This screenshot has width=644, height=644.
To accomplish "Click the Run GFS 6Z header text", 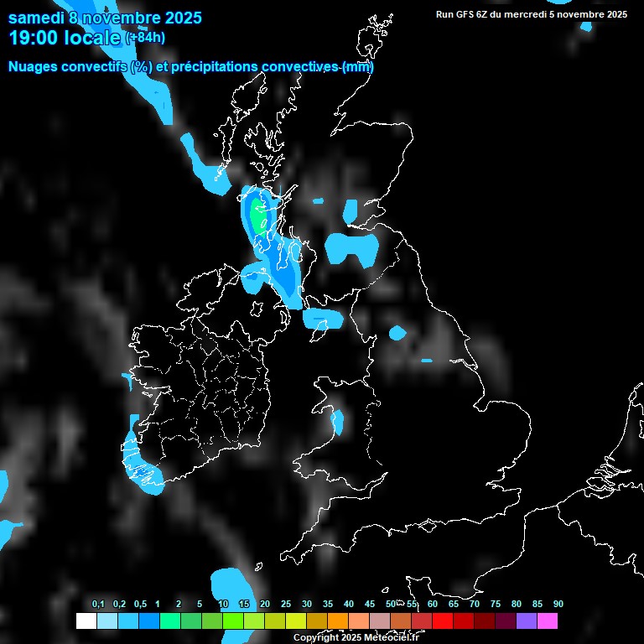I will [x=531, y=14].
